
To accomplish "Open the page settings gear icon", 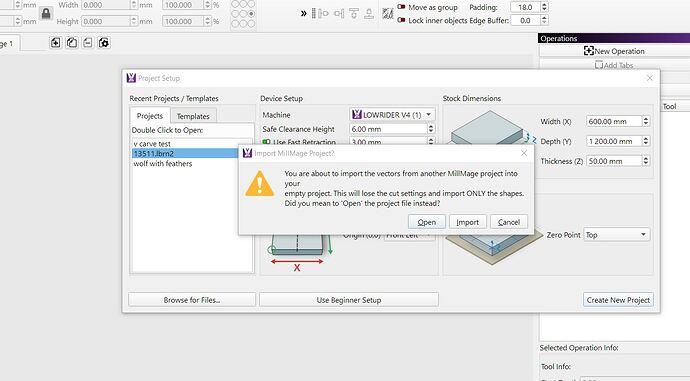I will (x=104, y=43).
